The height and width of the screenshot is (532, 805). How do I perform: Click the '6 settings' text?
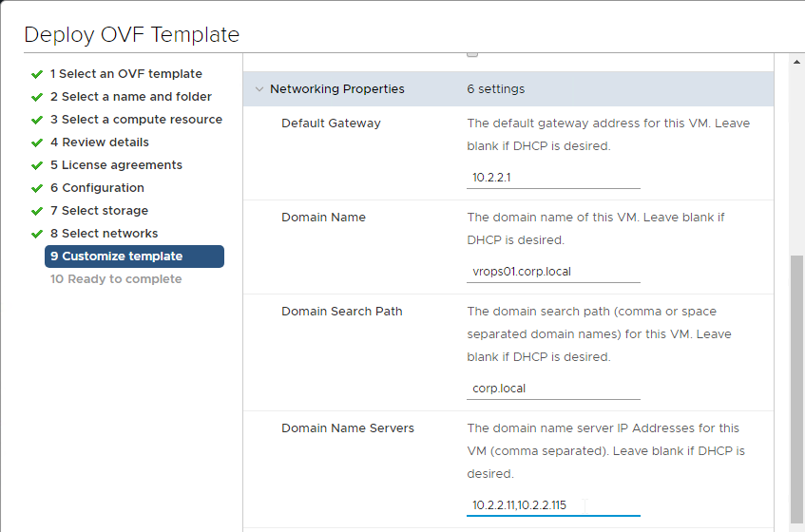click(x=496, y=89)
